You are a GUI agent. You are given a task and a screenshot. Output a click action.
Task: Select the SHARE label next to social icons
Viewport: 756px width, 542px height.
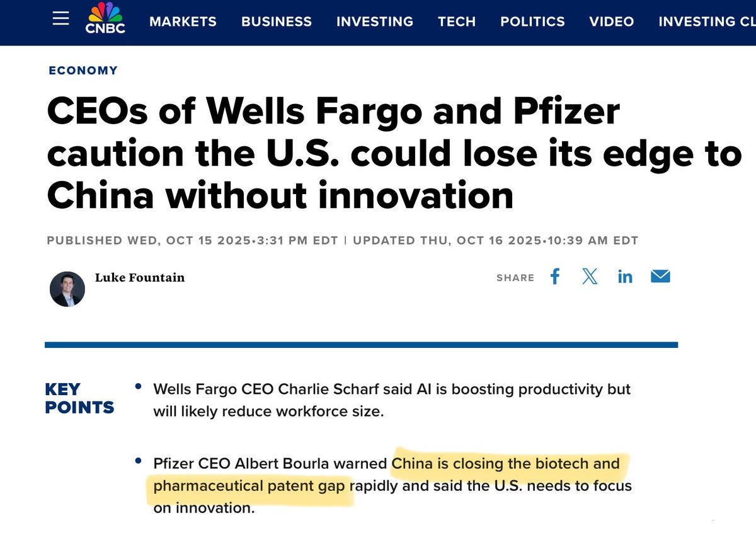[x=515, y=277]
